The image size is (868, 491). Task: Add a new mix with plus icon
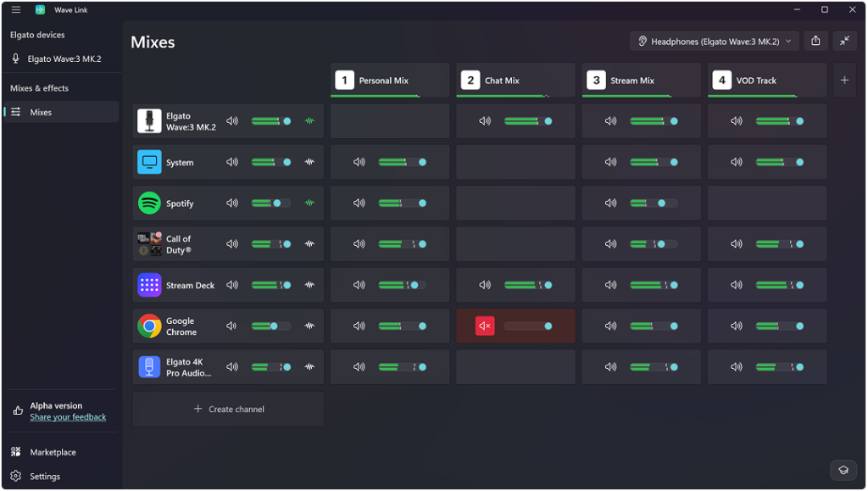click(x=845, y=81)
